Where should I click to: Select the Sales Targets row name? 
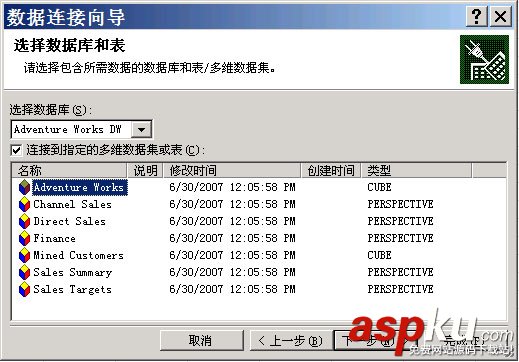[x=72, y=290]
